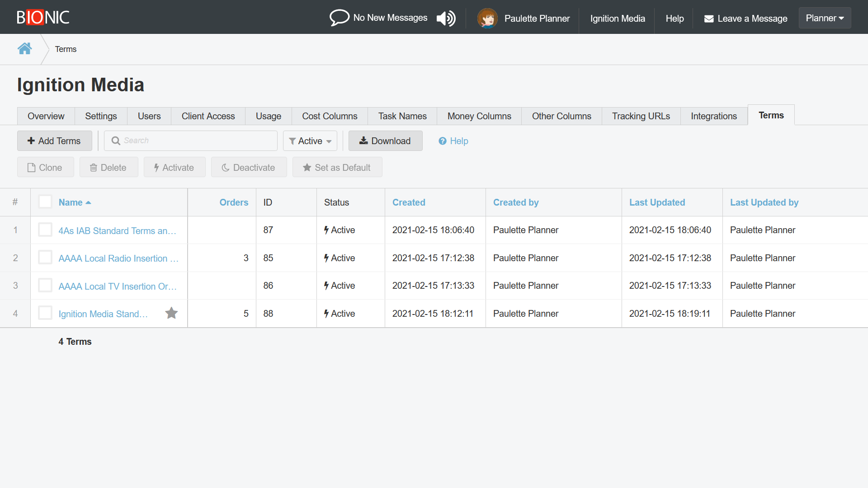Image resolution: width=868 pixels, height=488 pixels.
Task: Open Help in top navigation
Action: [675, 19]
